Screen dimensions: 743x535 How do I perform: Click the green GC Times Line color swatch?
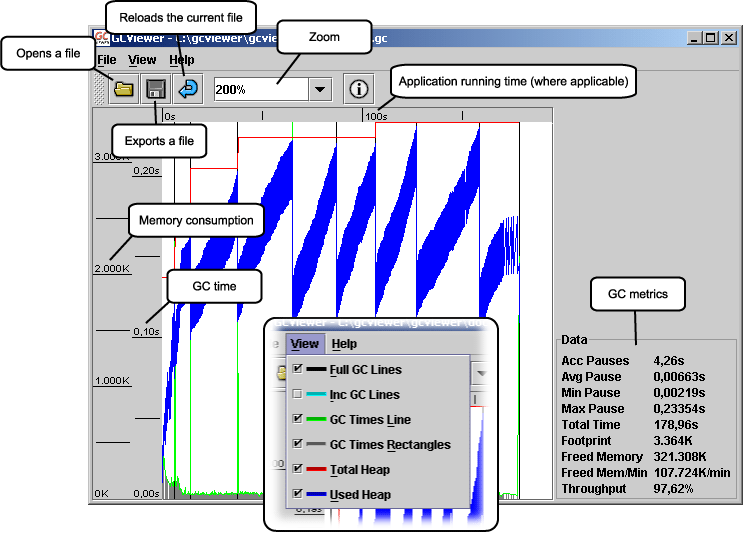(316, 419)
